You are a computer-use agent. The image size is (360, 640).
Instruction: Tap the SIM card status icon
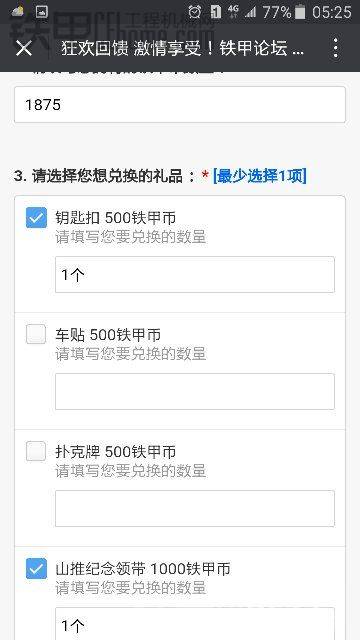[216, 12]
